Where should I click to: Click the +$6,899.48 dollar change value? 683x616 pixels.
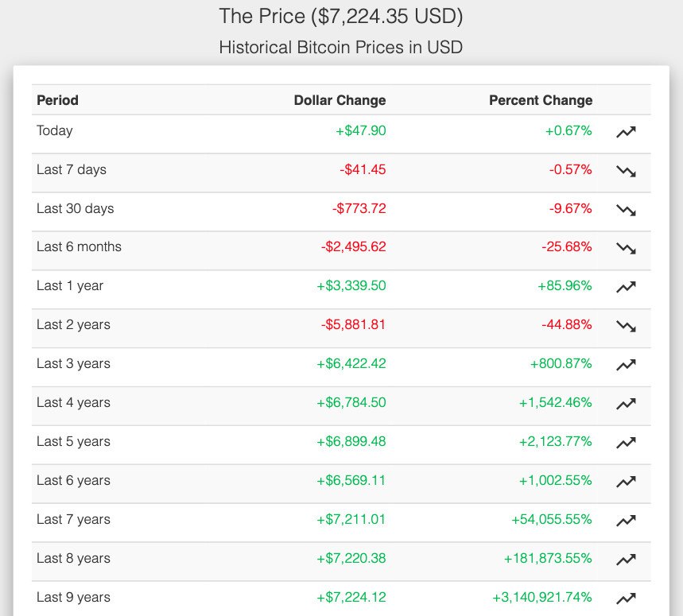pos(351,441)
